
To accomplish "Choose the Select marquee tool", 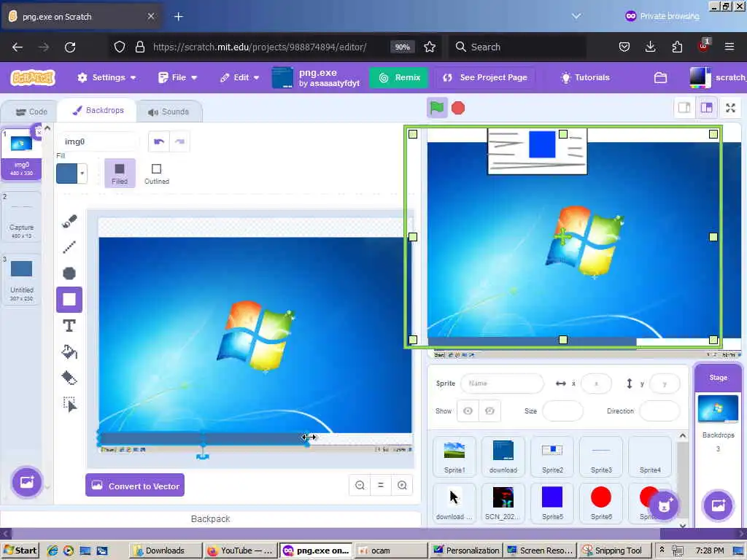I will pyautogui.click(x=69, y=404).
